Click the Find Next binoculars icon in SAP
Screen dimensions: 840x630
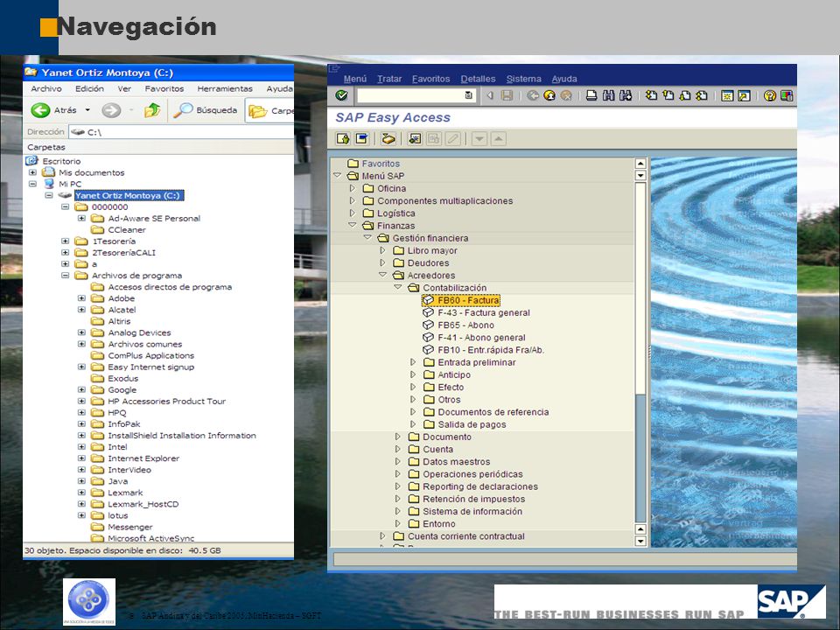(x=625, y=95)
